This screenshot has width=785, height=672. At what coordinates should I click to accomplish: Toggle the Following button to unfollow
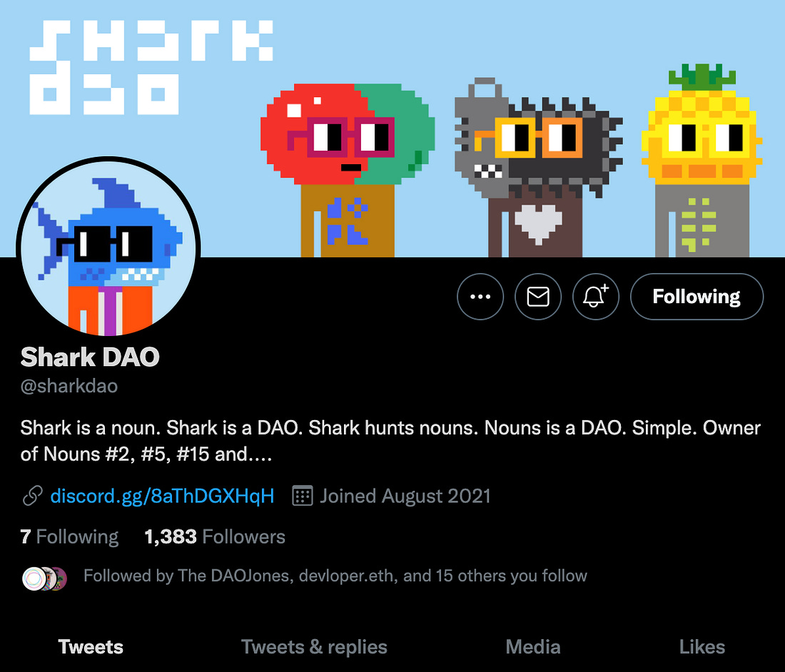[697, 296]
